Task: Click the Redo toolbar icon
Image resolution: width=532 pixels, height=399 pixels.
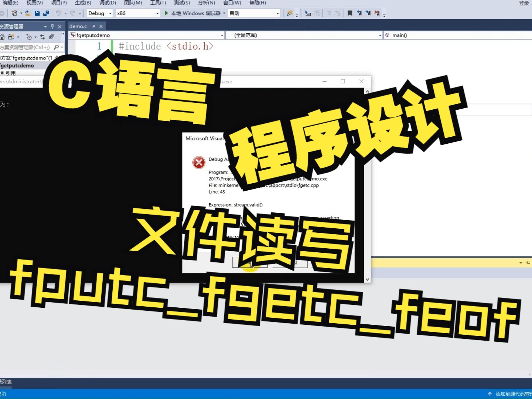Action: pos(72,13)
